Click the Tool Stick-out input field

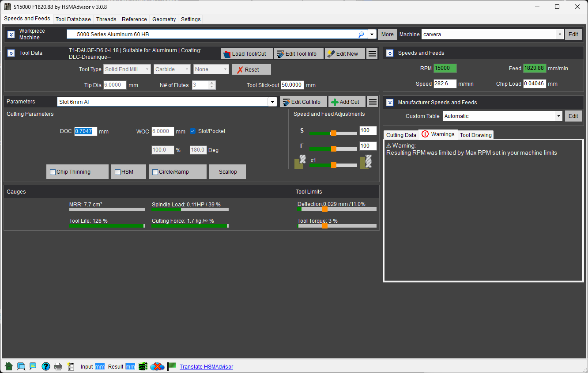[292, 85]
